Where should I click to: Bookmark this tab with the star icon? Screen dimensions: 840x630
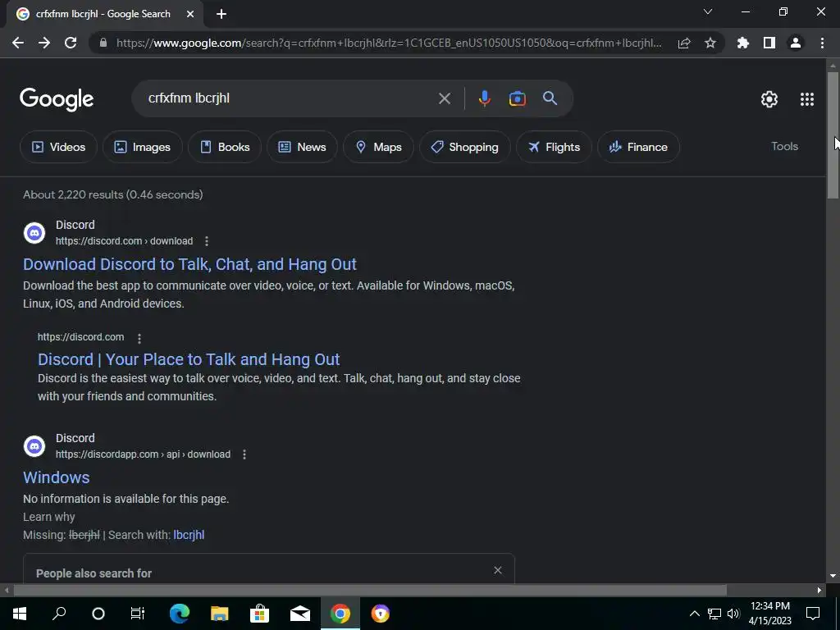coord(710,43)
